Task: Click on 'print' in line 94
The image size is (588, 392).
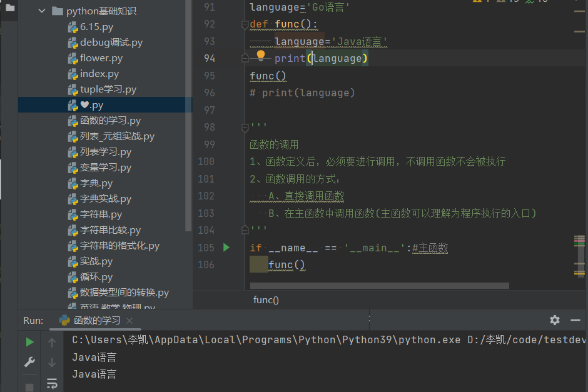Action: tap(290, 59)
